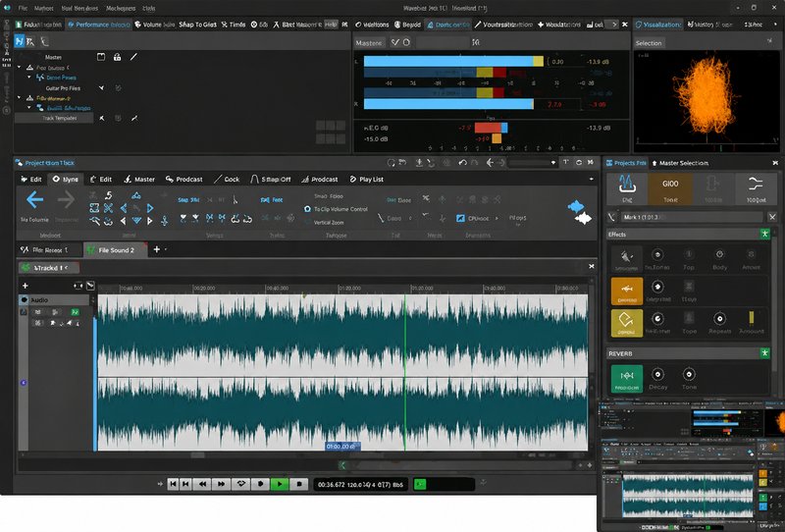Image resolution: width=785 pixels, height=532 pixels.
Task: Click the green Play transport button
Action: click(x=280, y=484)
